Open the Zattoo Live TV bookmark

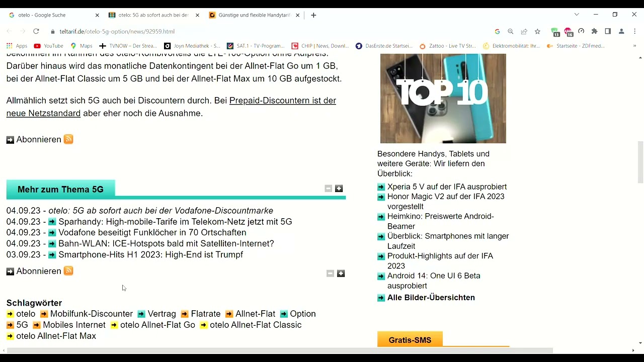(448, 46)
